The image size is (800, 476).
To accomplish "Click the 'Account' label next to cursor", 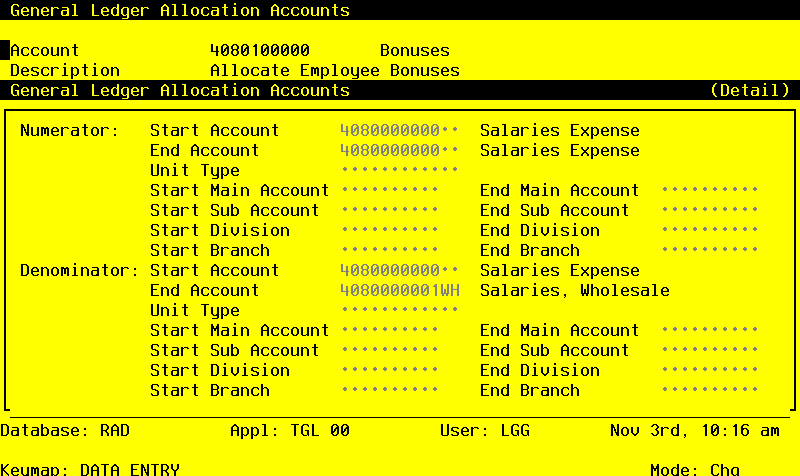I will tap(44, 51).
